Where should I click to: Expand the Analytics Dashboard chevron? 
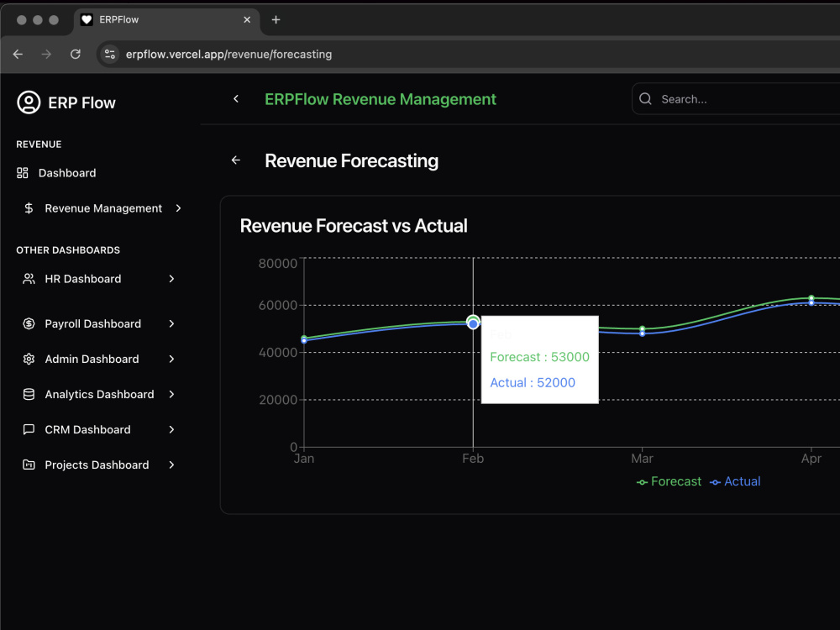[171, 394]
